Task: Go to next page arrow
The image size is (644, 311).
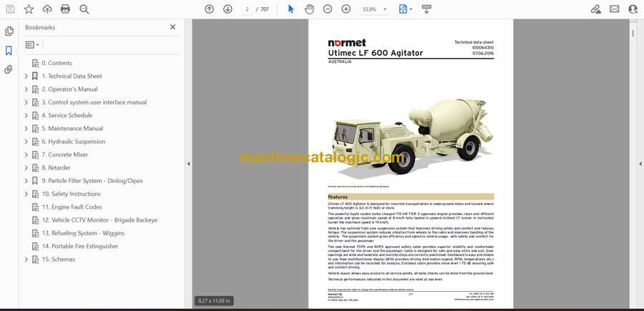Action: (x=228, y=9)
